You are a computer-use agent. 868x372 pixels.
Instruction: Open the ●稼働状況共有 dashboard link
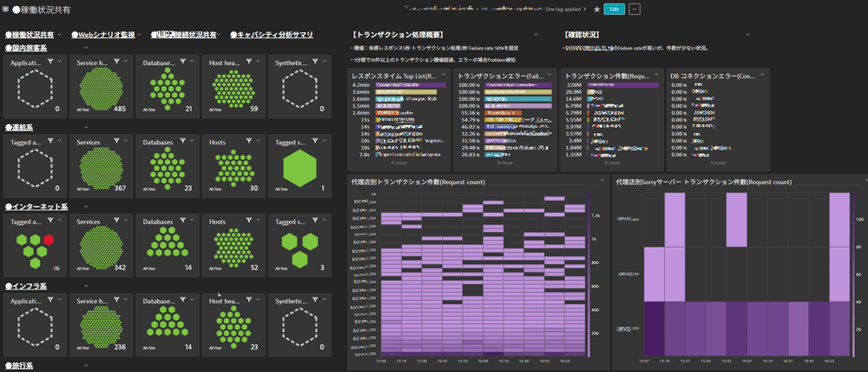pos(30,35)
